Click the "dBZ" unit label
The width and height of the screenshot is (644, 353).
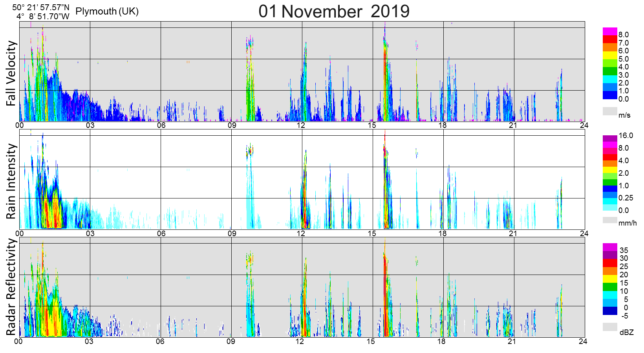(x=627, y=332)
